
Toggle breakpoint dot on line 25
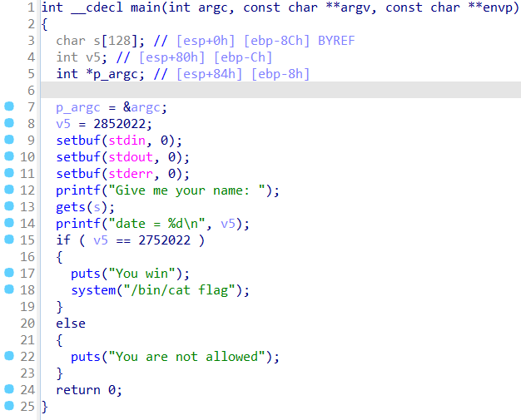coord(9,405)
